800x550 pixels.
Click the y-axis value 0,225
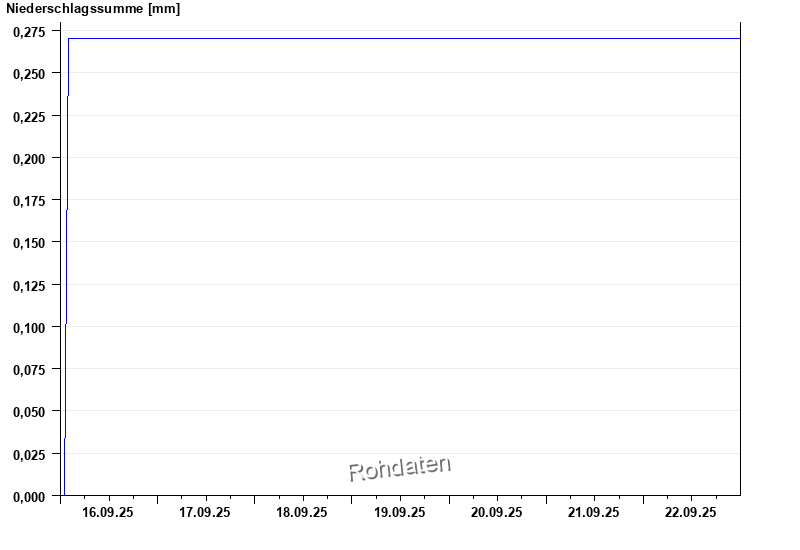(29, 117)
